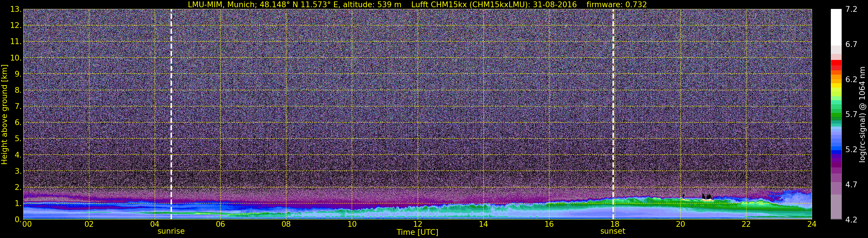The height and width of the screenshot is (238, 868).
Task: Click the time axis tick label '18'
Action: [x=614, y=224]
